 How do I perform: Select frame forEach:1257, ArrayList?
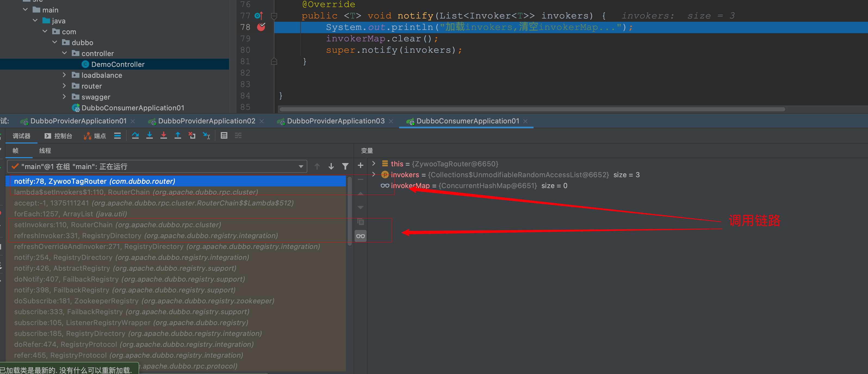[x=176, y=214]
